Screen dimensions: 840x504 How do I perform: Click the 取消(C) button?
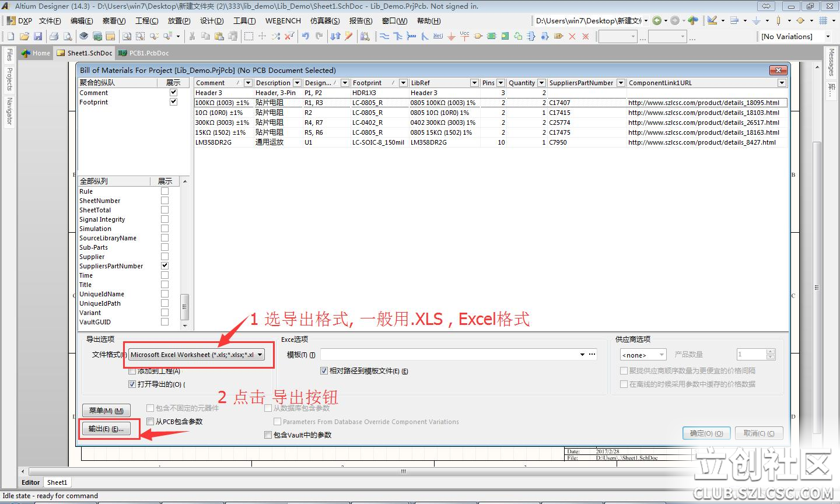[x=759, y=433]
